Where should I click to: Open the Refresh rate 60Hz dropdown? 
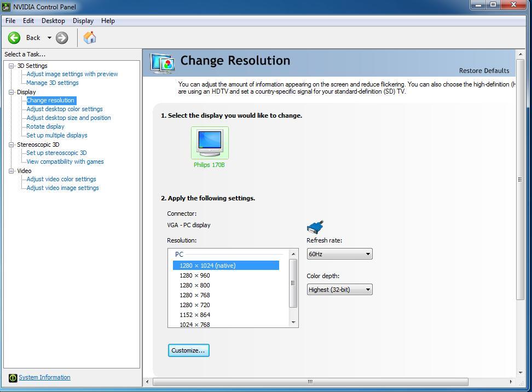[340, 254]
